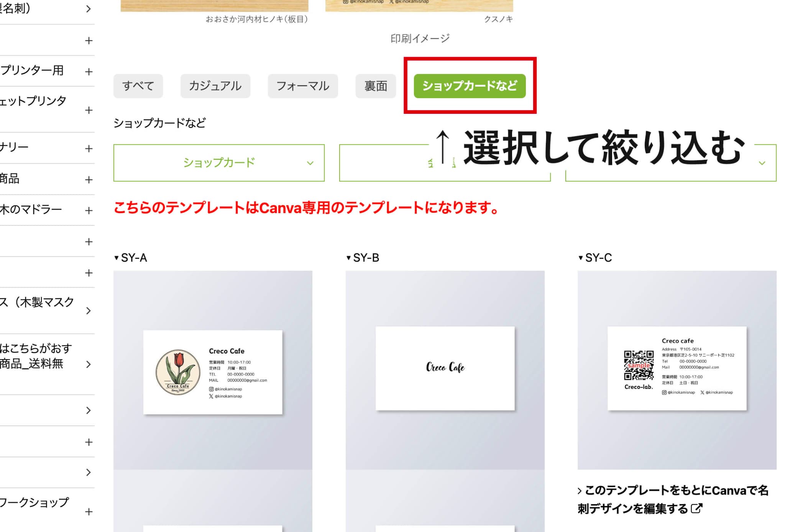Click the ▼SY-A heading

pyautogui.click(x=130, y=258)
